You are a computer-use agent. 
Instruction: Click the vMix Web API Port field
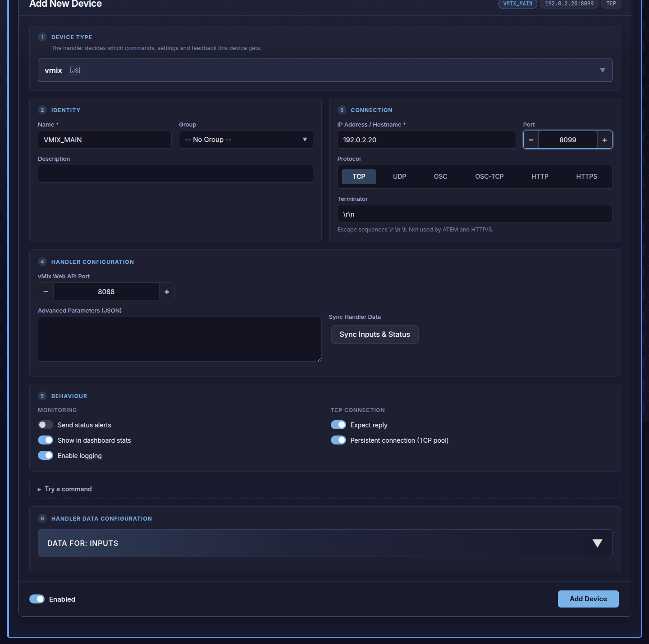[106, 292]
